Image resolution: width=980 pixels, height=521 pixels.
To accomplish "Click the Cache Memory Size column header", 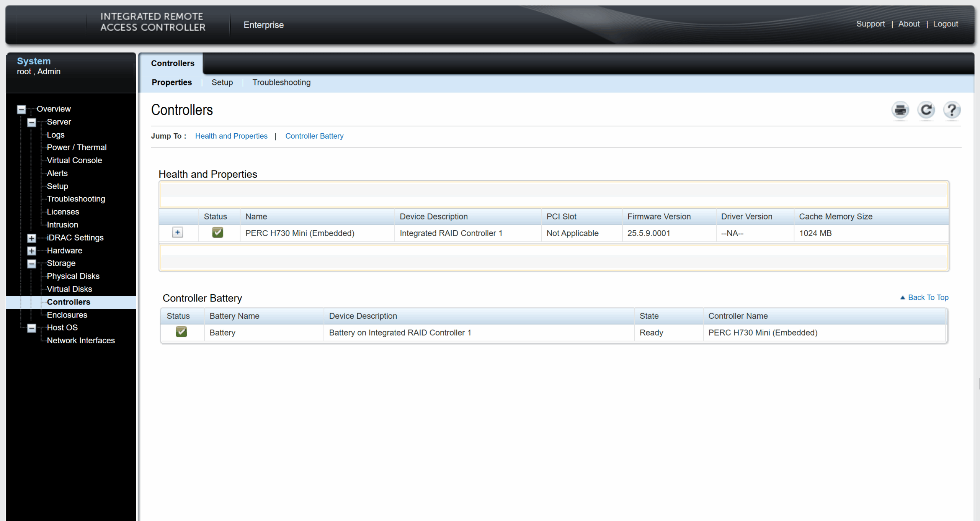I will [871, 216].
